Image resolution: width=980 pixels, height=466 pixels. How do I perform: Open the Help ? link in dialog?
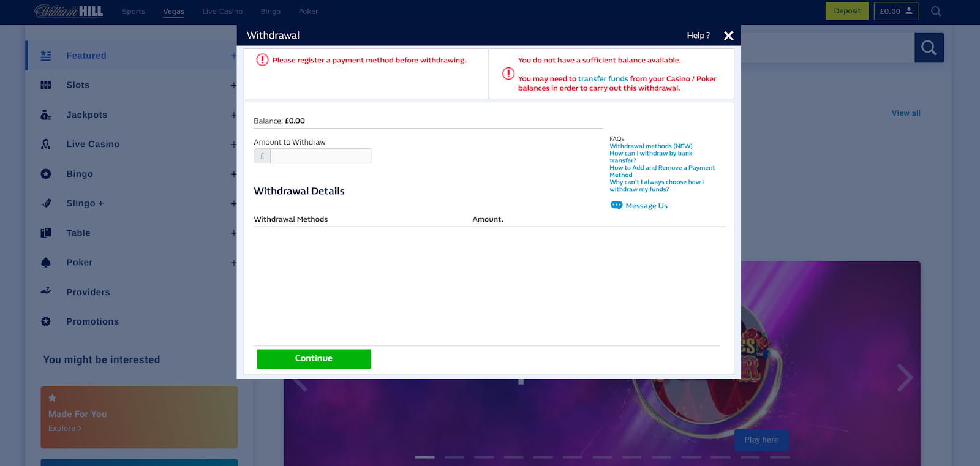click(698, 36)
